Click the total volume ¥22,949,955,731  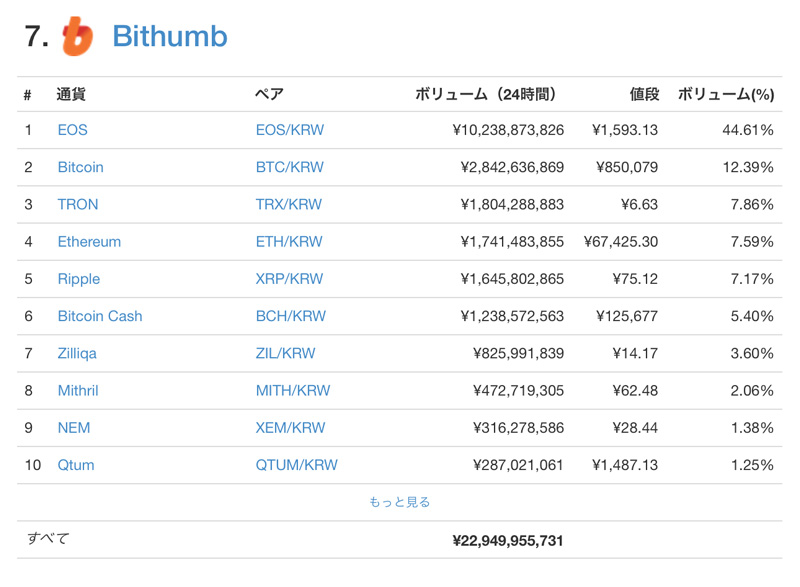(508, 541)
